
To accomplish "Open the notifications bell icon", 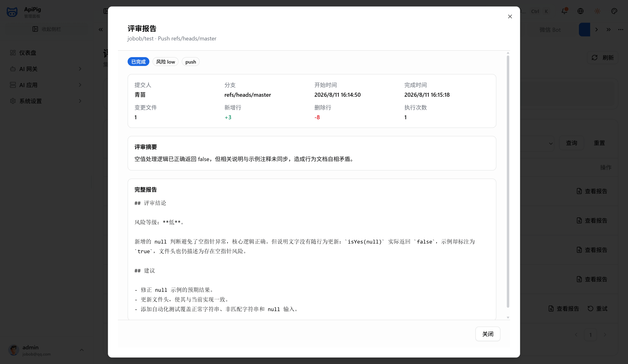I will pos(564,11).
